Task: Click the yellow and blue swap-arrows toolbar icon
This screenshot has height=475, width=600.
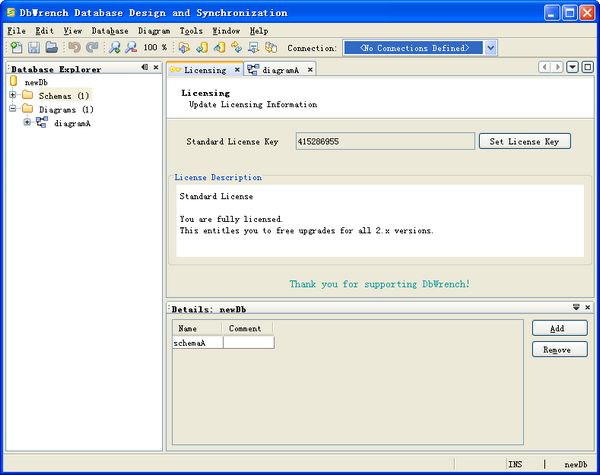Action: coord(236,47)
